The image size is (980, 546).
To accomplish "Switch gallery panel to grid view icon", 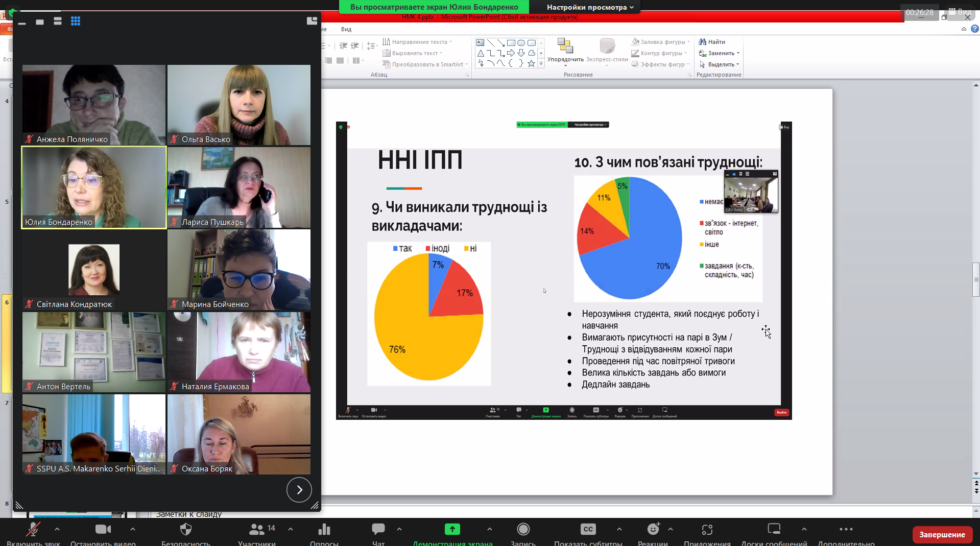I will [76, 21].
